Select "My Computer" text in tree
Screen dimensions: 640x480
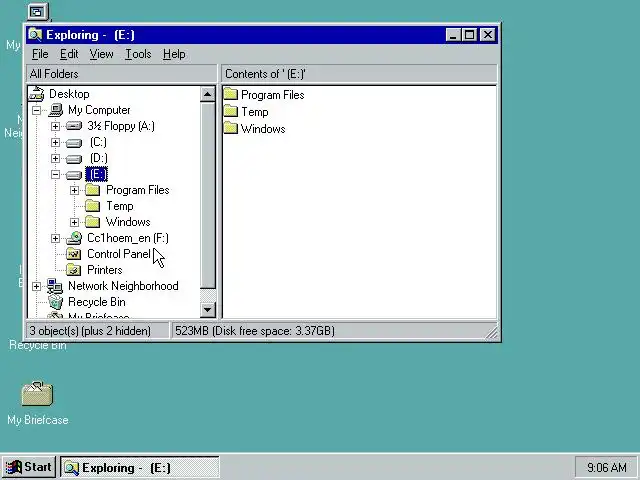click(x=99, y=110)
